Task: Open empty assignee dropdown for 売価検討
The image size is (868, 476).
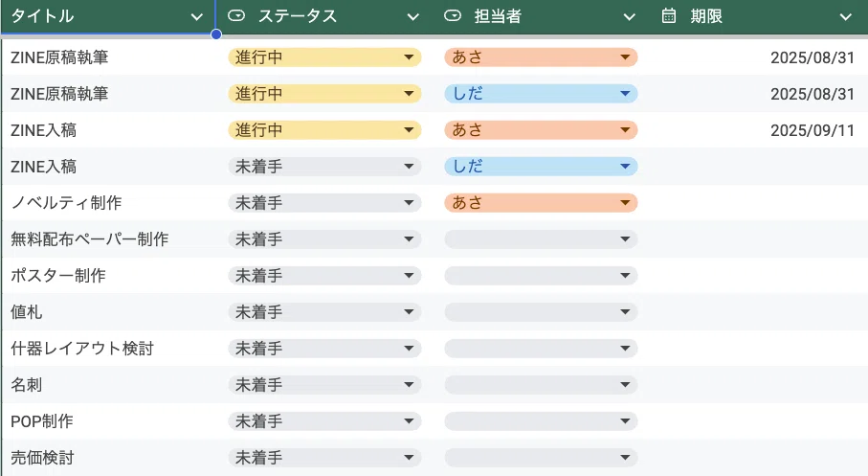Action: click(x=541, y=458)
